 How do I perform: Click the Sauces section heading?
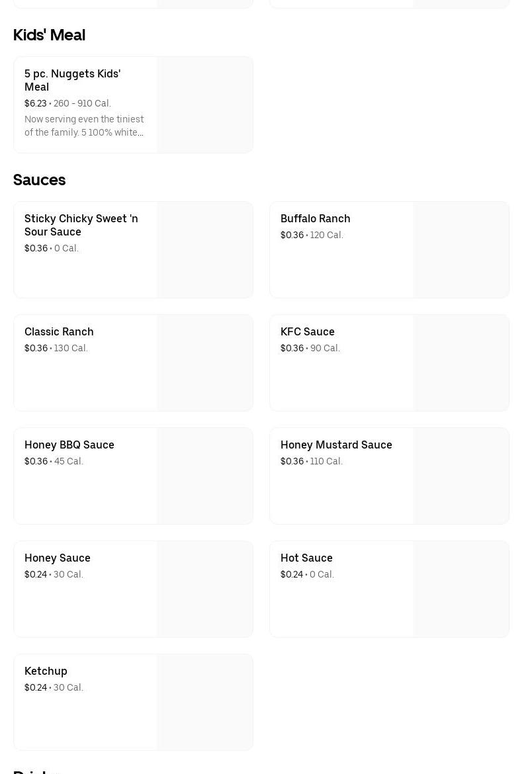coord(39,180)
